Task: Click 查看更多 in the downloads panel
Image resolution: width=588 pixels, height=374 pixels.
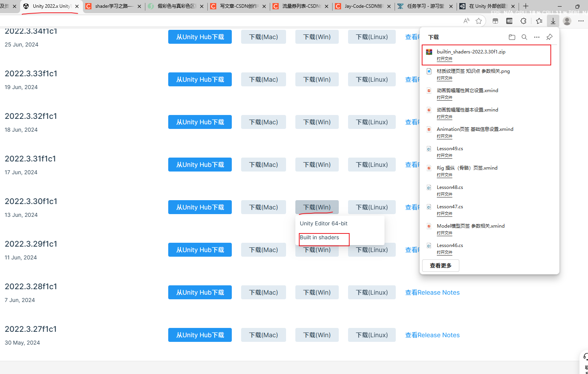Action: 441,266
